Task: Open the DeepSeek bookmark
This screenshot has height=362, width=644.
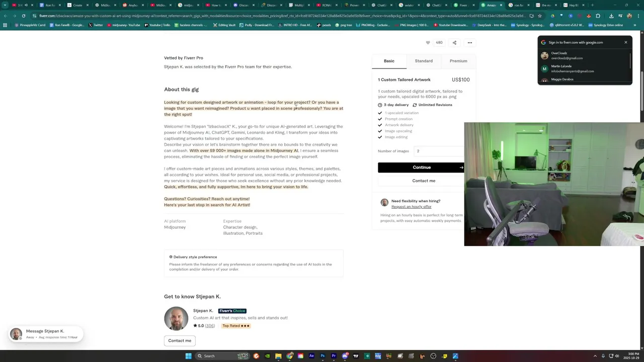Action: [x=490, y=25]
